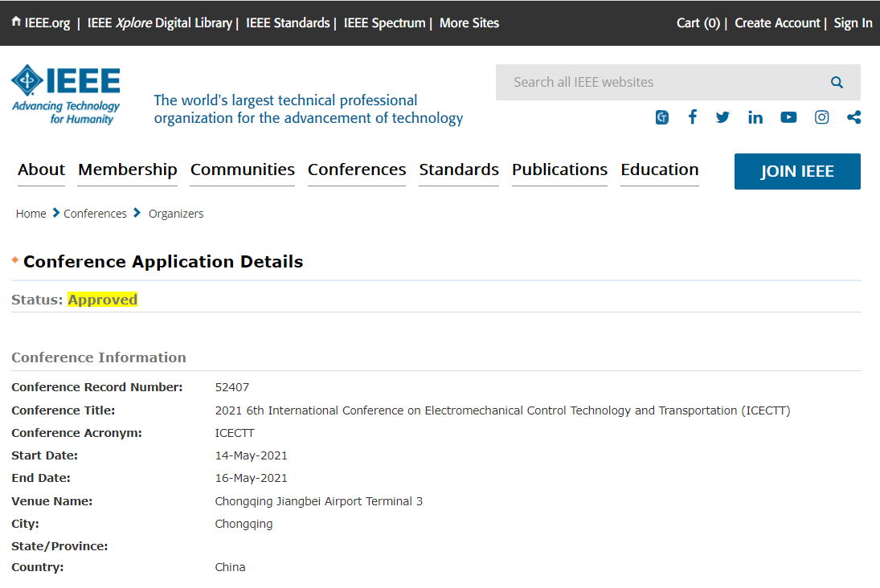Go to Organizers breadcrumb
The width and height of the screenshot is (880, 588).
click(176, 214)
